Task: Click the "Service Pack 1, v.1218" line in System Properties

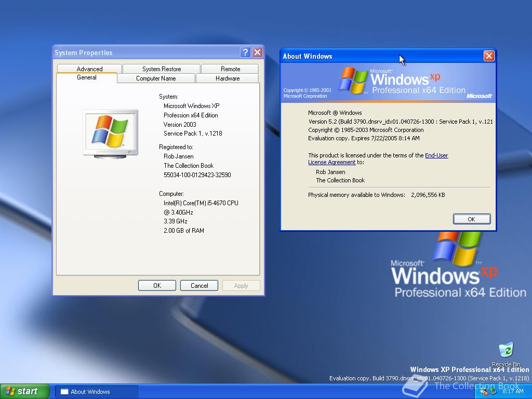Action: click(193, 134)
